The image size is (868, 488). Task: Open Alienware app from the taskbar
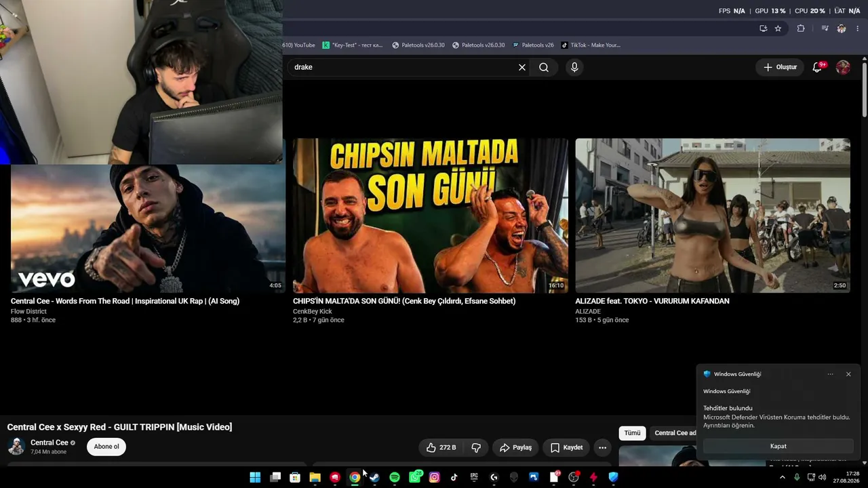(514, 477)
